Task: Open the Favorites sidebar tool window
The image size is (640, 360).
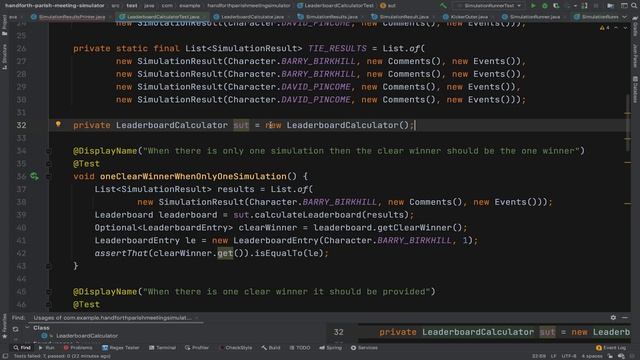Action: (x=4, y=327)
